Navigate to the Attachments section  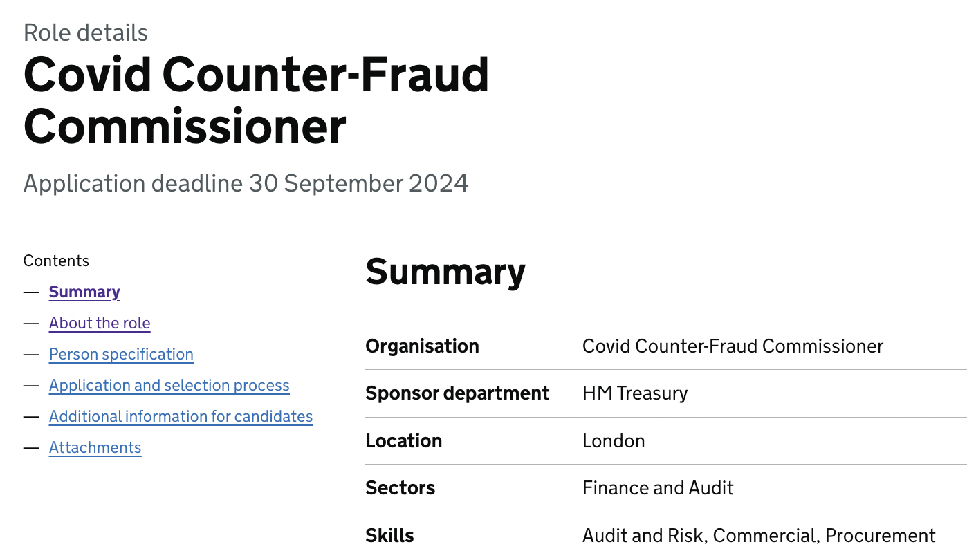tap(95, 447)
